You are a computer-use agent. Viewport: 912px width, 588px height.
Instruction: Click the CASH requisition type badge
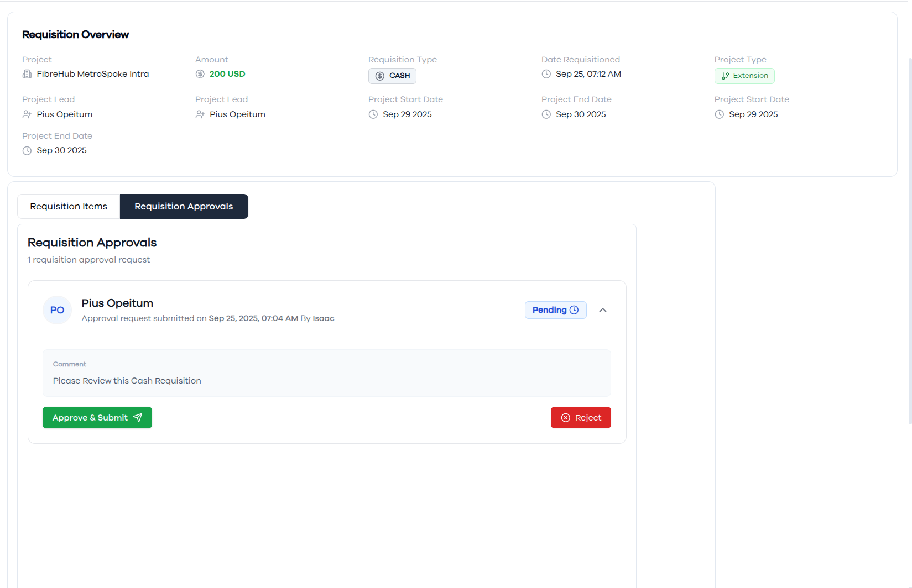tap(392, 76)
